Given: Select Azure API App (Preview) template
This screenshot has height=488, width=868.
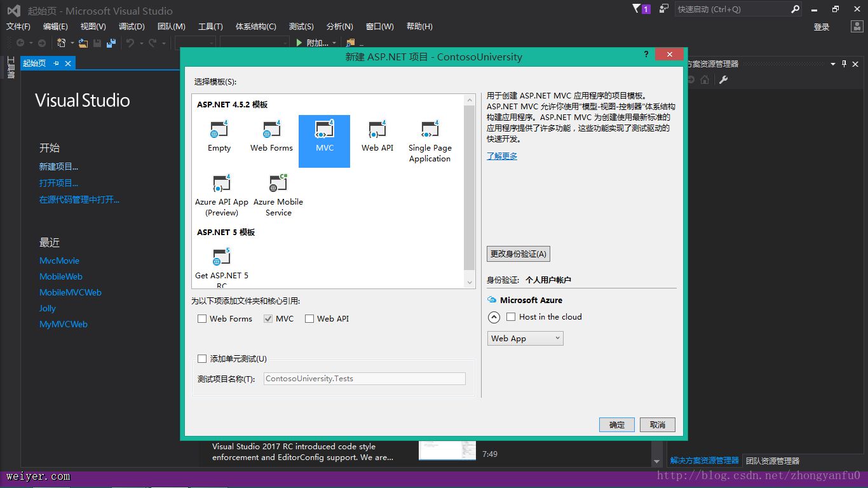Looking at the screenshot, I should point(222,195).
